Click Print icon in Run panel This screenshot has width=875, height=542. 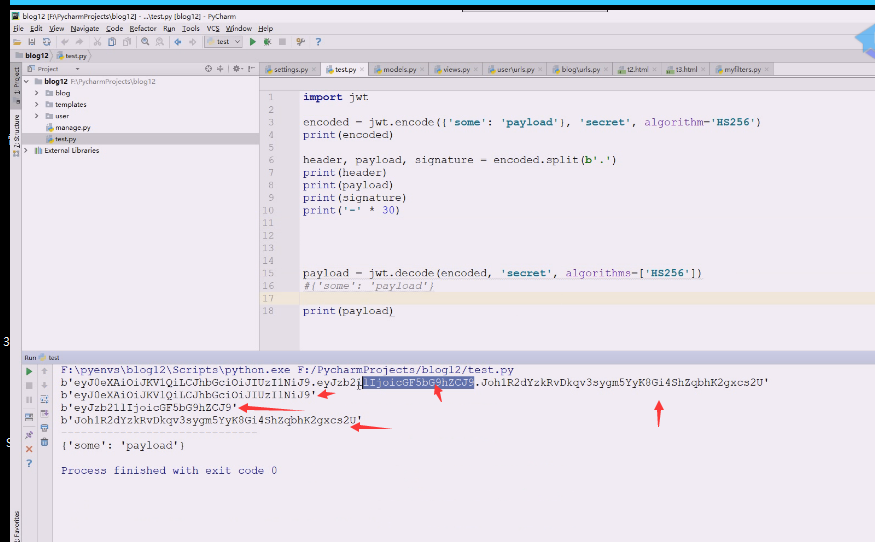pos(45,428)
